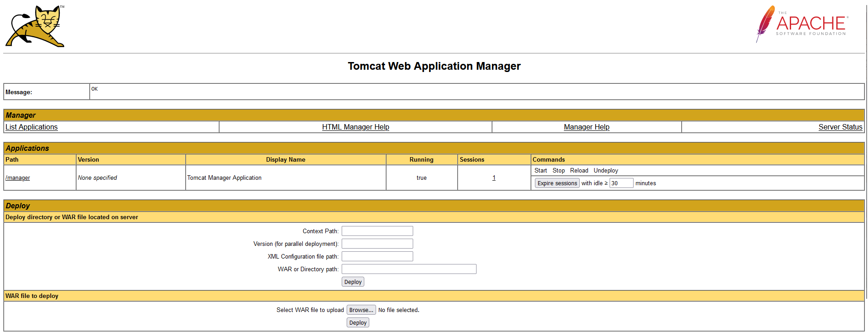Viewport: 868px width, 336px height.
Task: Click Expire sessions button
Action: pyautogui.click(x=557, y=183)
